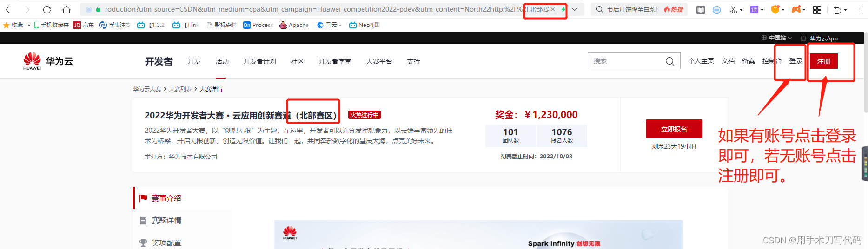This screenshot has width=868, height=249.
Task: Open the Neo4j图 bookmark
Action: [364, 25]
